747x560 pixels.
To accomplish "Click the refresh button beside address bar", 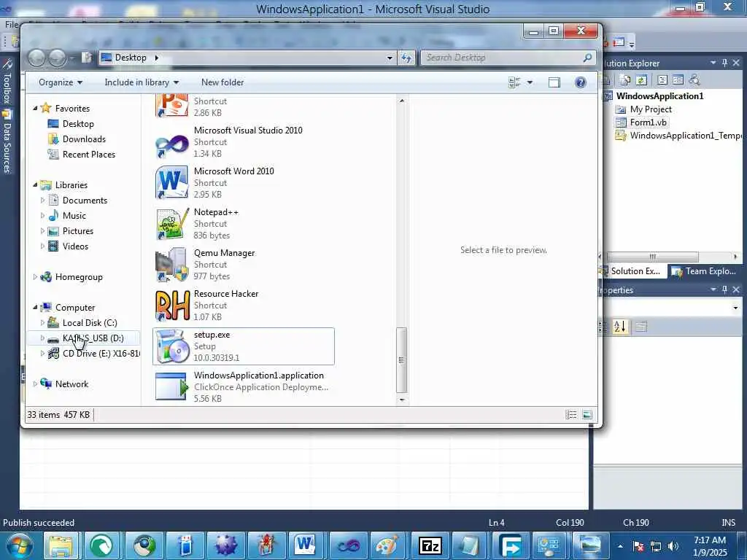I will [x=406, y=58].
